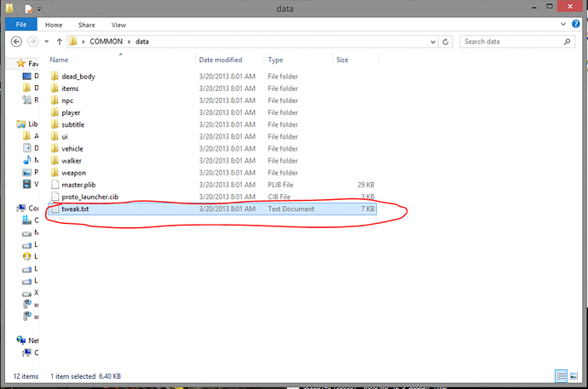Viewport: 588px width, 389px height.
Task: Open Quick Access Toolbar customize dropdown
Action: [39, 8]
